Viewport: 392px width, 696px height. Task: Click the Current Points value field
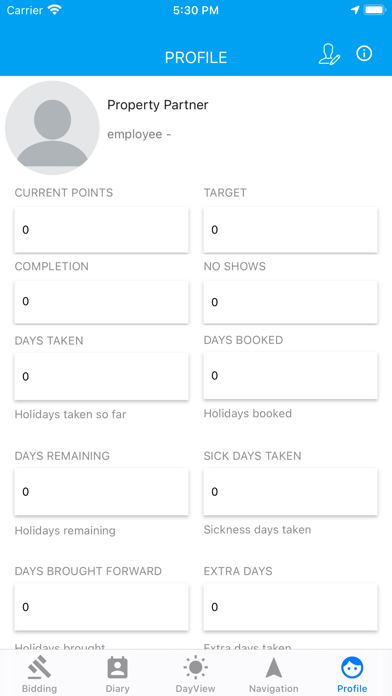[x=102, y=230]
